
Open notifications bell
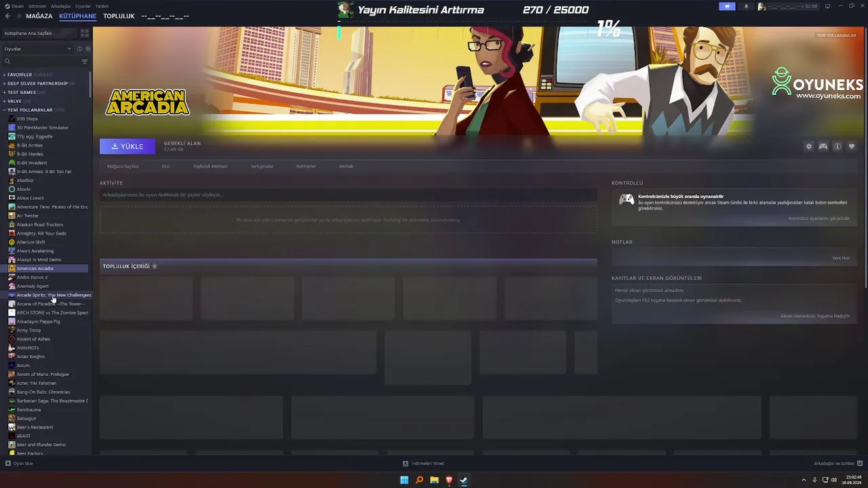tap(746, 6)
